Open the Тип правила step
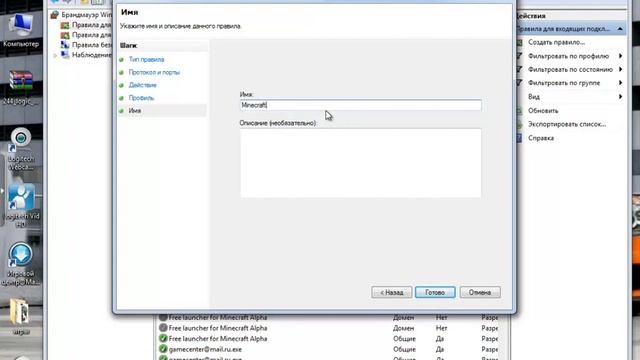The width and height of the screenshot is (640, 360). coord(146,60)
